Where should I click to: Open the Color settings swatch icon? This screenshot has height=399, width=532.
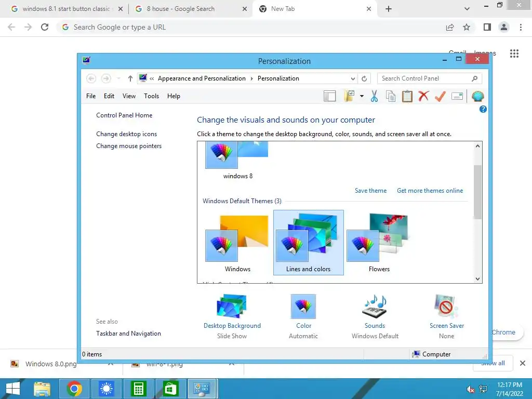click(303, 306)
